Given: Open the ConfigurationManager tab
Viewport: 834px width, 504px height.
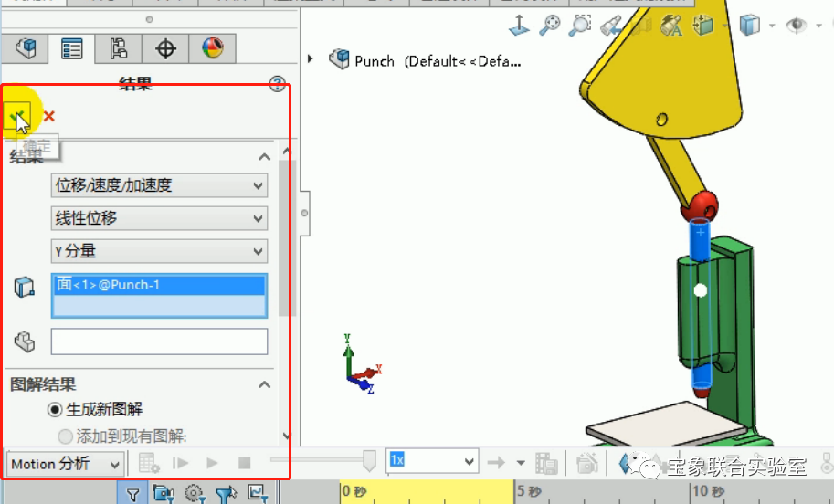Looking at the screenshot, I should (x=118, y=49).
